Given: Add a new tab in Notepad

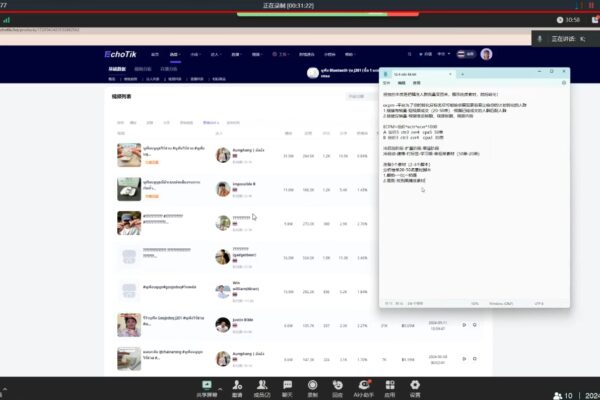Looking at the screenshot, I should [x=462, y=74].
